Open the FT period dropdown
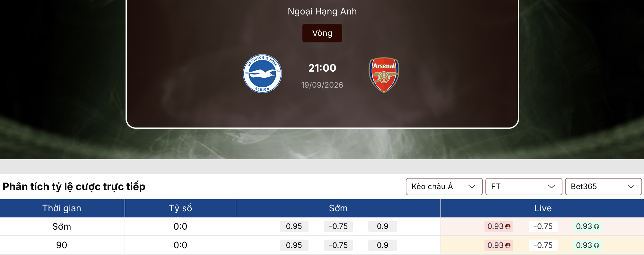 point(524,187)
